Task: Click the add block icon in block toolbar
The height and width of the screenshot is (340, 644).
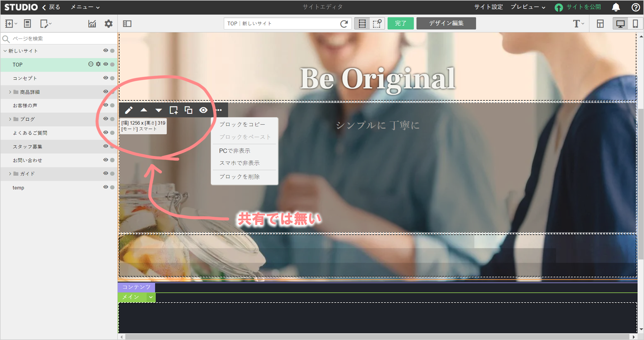Action: (173, 110)
